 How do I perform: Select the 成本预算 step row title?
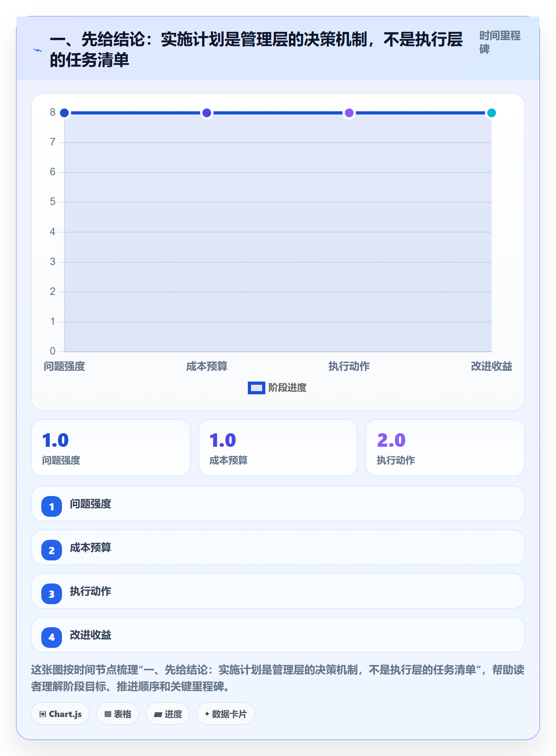pyautogui.click(x=91, y=548)
